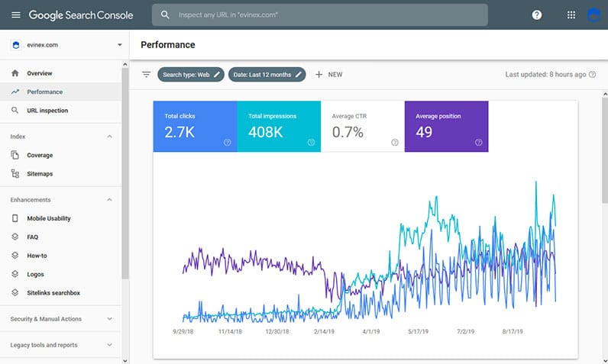Screen dimensions: 608x364
Task: Open URL inspection
Action: click(x=60, y=111)
